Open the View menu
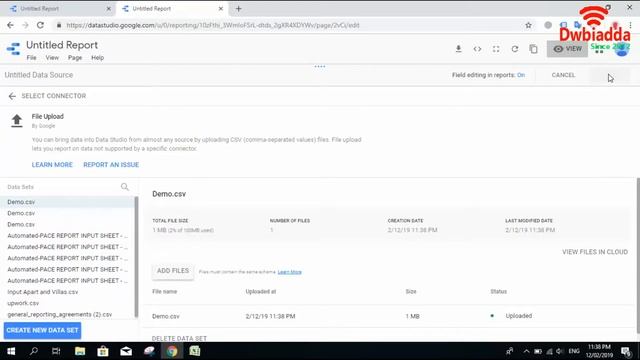 point(52,58)
